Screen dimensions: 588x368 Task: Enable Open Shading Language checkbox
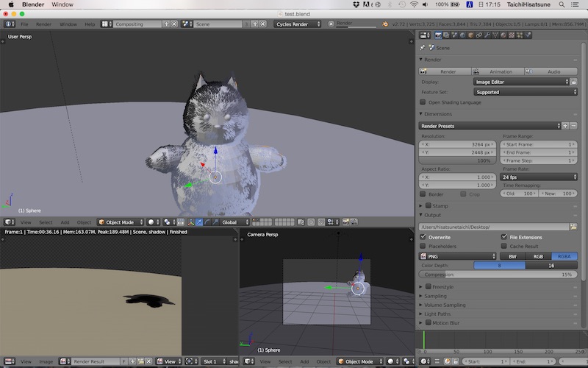[423, 102]
